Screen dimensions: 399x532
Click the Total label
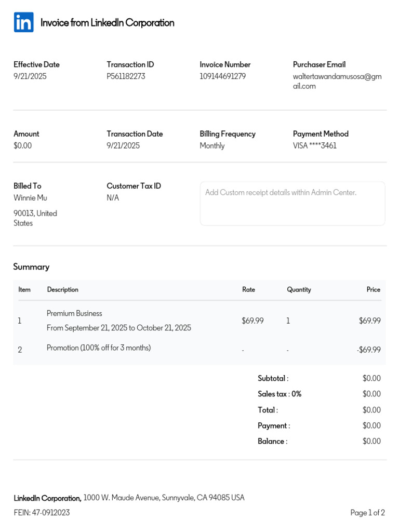pyautogui.click(x=268, y=410)
